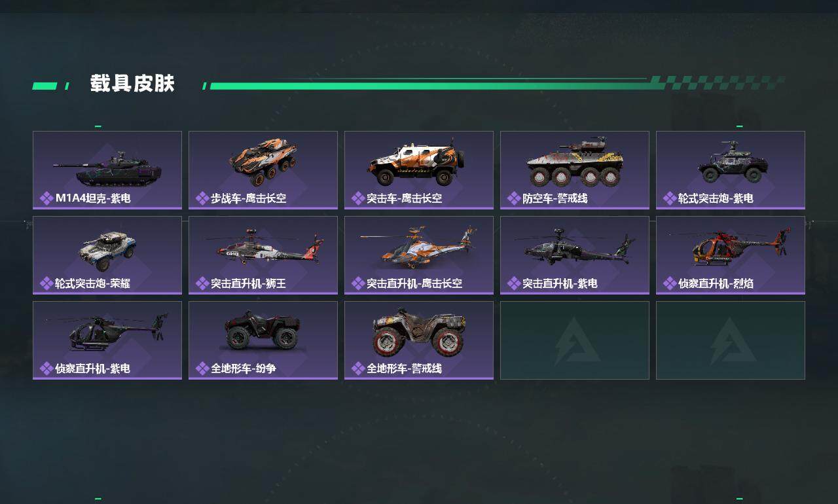The width and height of the screenshot is (838, 504).
Task: Select the 突击直升机-紫电 helicopter skin
Action: (x=575, y=255)
